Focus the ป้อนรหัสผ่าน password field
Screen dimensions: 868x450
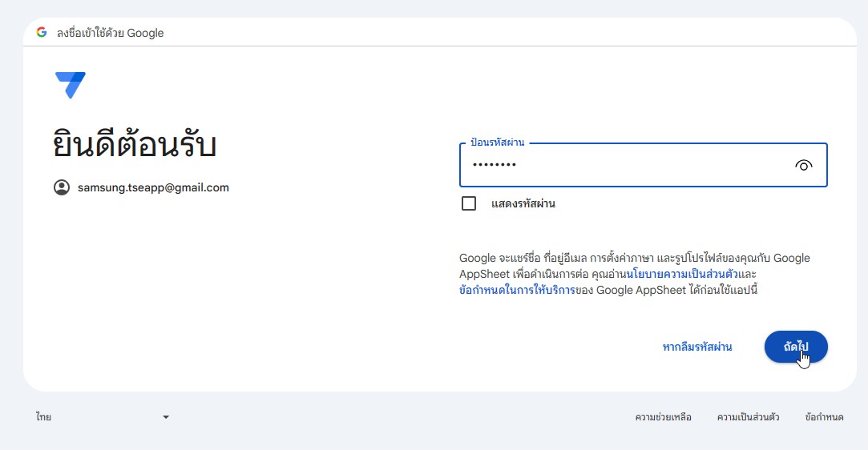(644, 165)
